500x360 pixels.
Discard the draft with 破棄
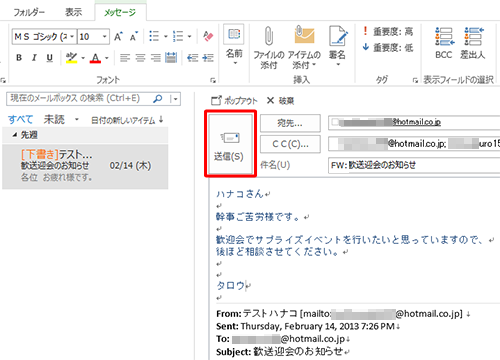pos(281,101)
